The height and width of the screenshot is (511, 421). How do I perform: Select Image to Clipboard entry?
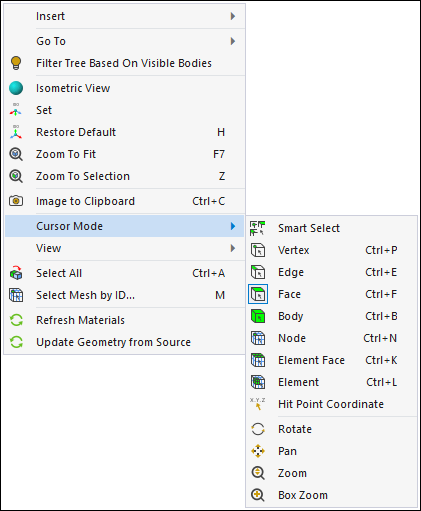(x=125, y=201)
